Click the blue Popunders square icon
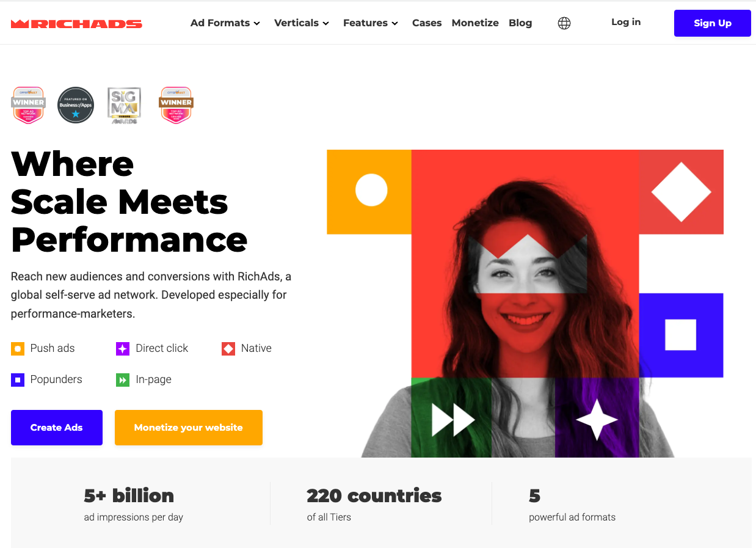 tap(18, 380)
